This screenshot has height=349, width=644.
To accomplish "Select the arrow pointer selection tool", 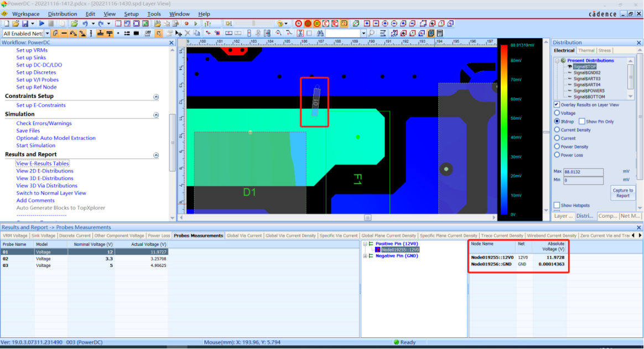I will point(159,33).
